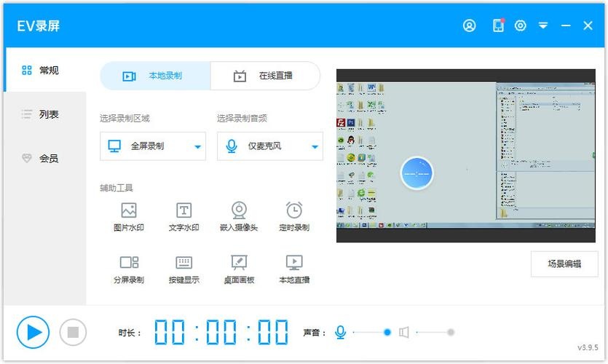
Task: Open the 文字水印 text watermark tool
Action: [183, 216]
